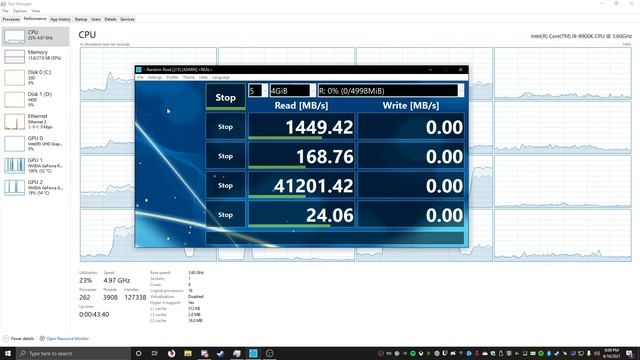Open Cortana circle icon on taskbar
Screen dimensions: 640x360
coord(138,353)
